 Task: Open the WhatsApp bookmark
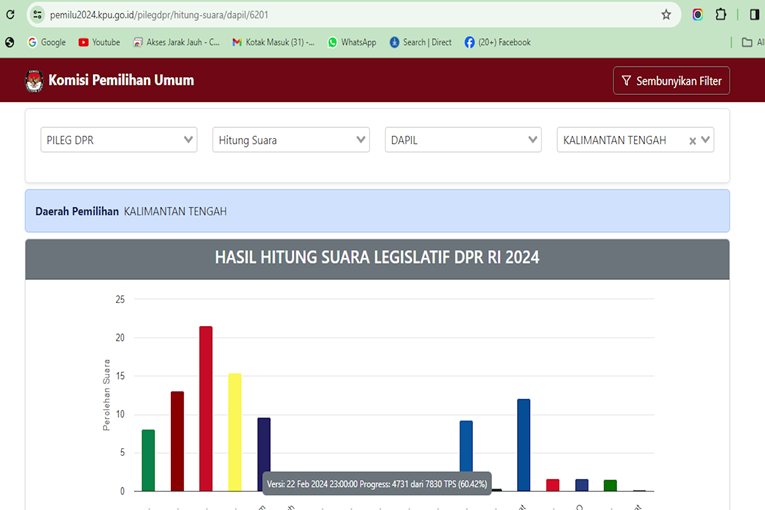(x=352, y=42)
